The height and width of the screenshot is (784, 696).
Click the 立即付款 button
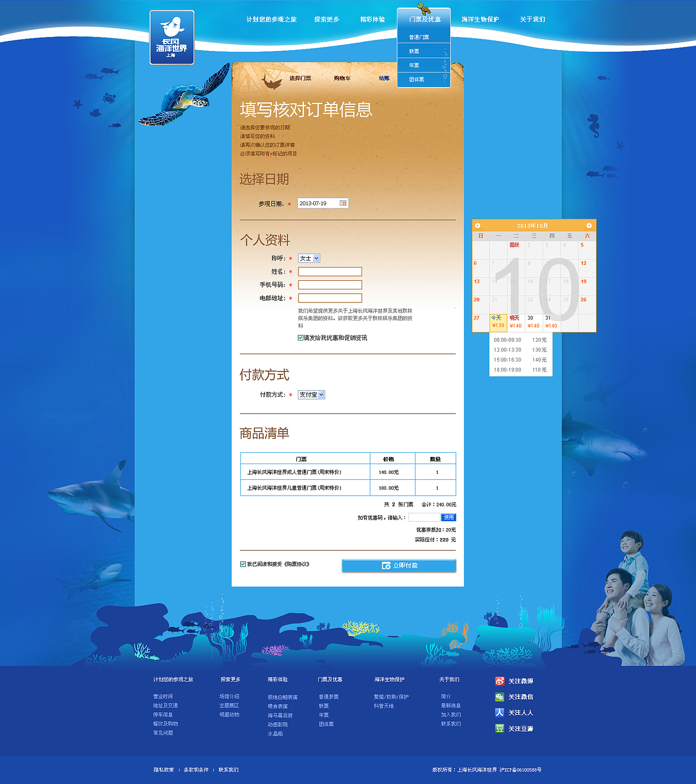[x=399, y=566]
